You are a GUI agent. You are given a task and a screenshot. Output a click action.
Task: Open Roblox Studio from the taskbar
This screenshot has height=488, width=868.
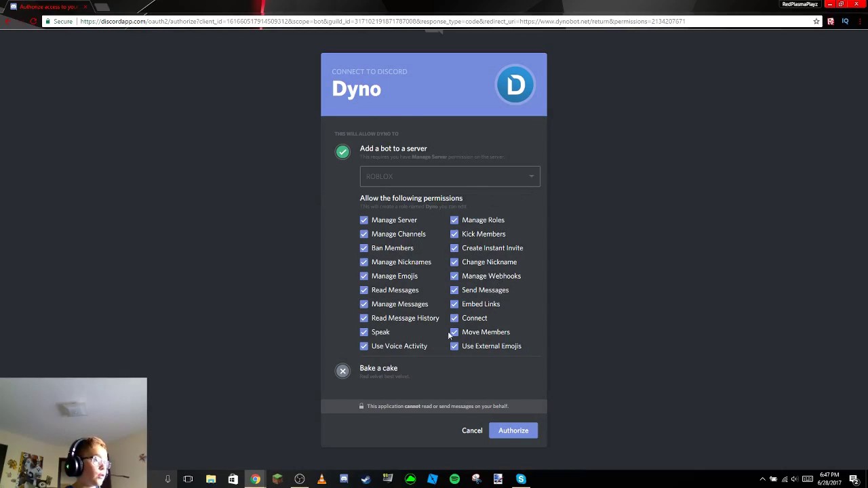(432, 479)
